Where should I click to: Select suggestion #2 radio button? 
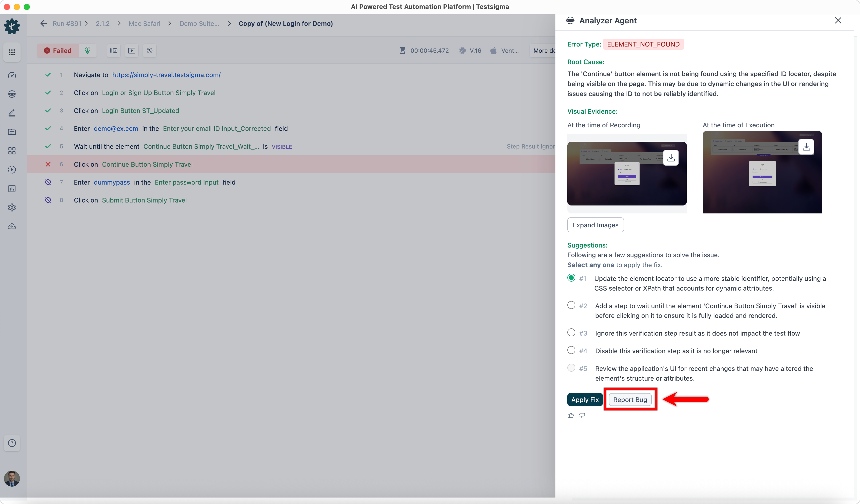tap(571, 305)
